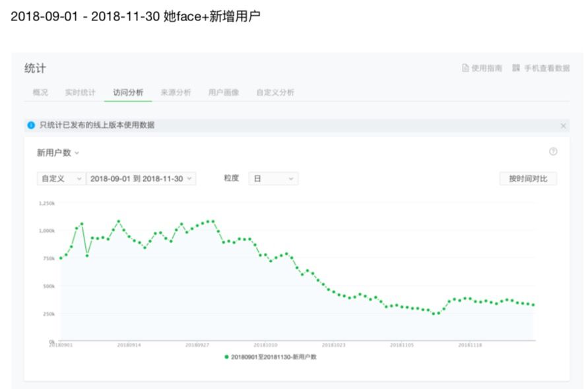The width and height of the screenshot is (588, 389).
Task: Click the 手机查看数据 link text
Action: [546, 69]
